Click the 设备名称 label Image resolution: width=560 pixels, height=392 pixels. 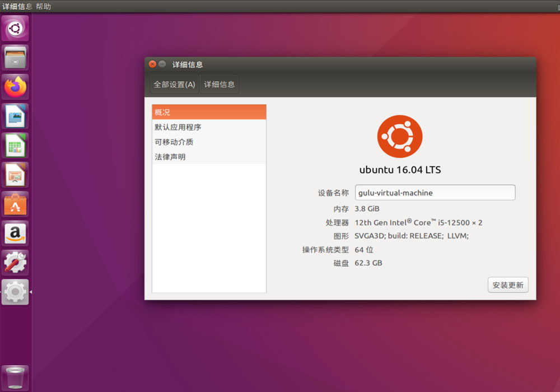point(333,193)
